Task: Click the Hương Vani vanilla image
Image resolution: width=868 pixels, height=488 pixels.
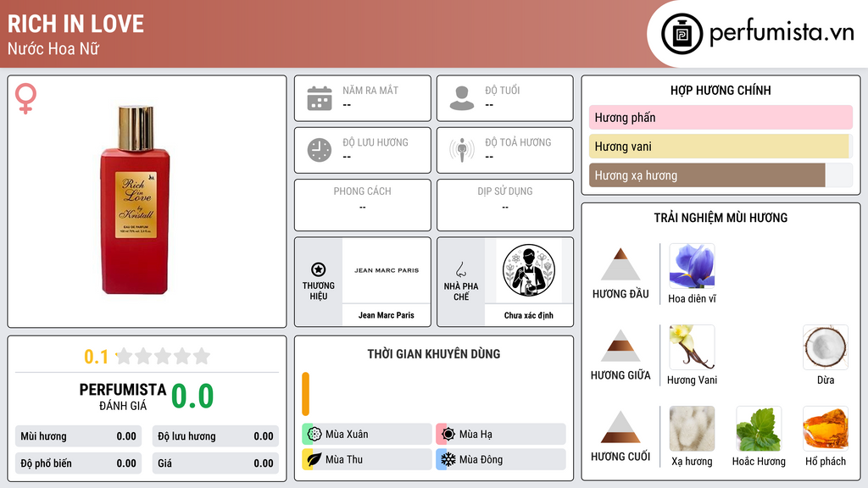Action: click(x=692, y=347)
